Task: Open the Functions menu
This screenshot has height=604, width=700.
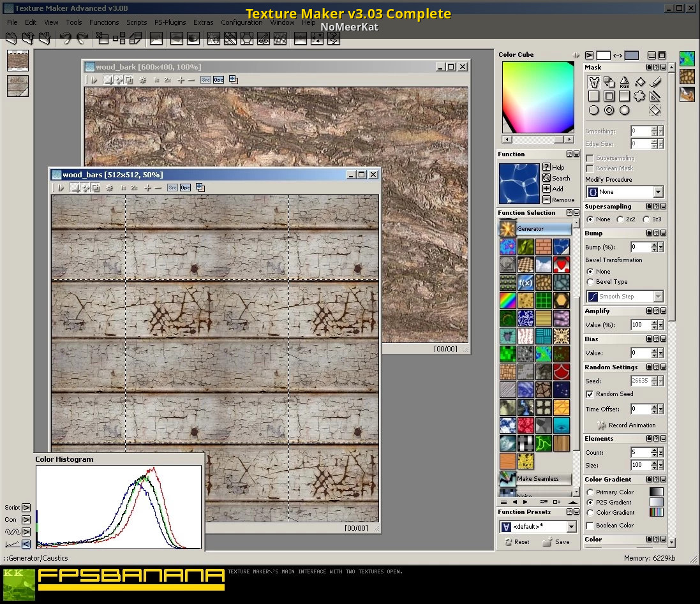Action: (104, 22)
